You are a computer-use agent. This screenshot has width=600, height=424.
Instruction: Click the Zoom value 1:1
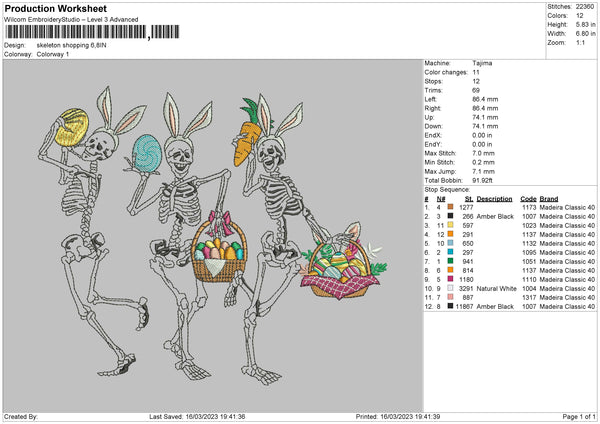[x=580, y=42]
